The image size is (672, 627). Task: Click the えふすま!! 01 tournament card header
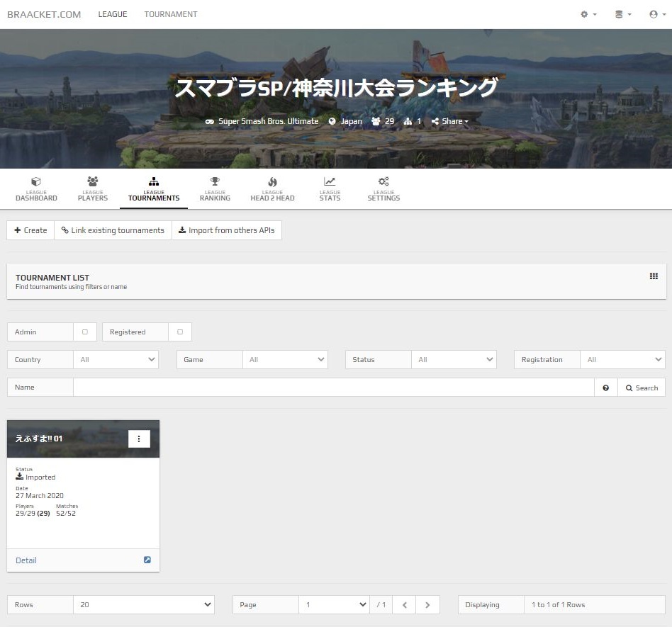click(83, 439)
